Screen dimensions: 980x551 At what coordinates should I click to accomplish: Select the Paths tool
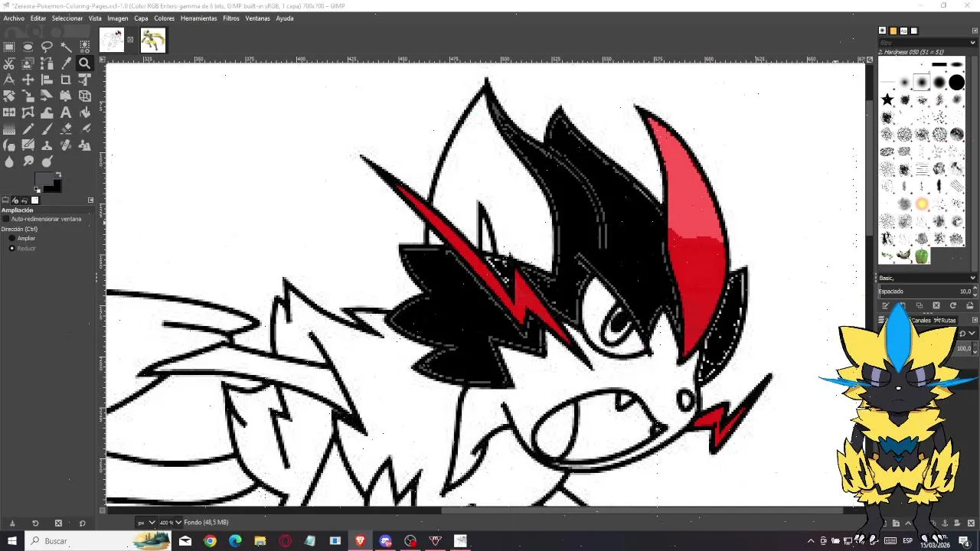point(47,64)
